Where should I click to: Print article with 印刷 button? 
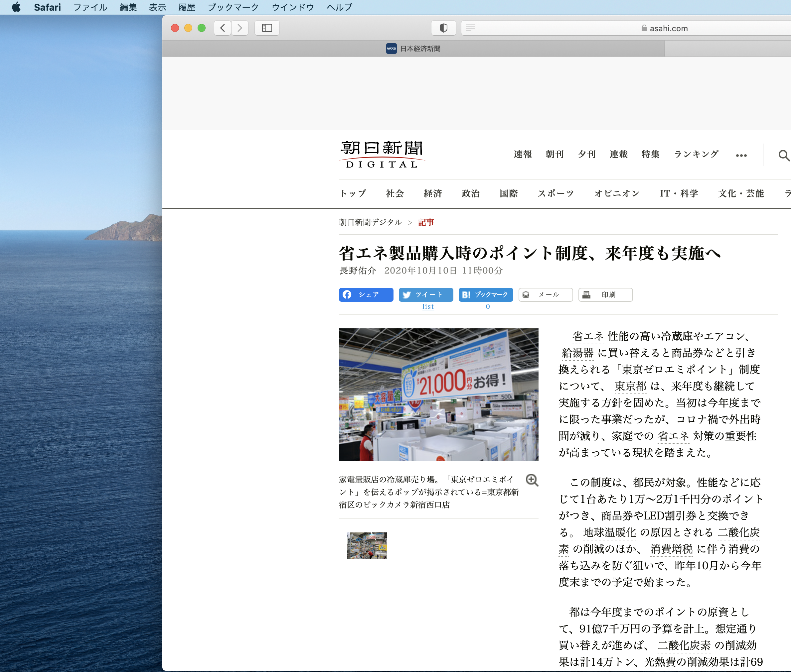click(605, 294)
